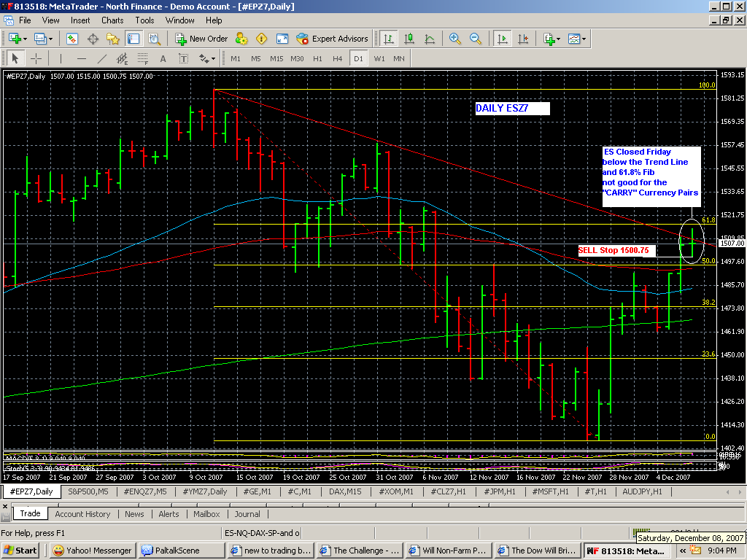Image resolution: width=747 pixels, height=560 pixels.
Task: Open the Journal terminal tab
Action: coord(247,514)
